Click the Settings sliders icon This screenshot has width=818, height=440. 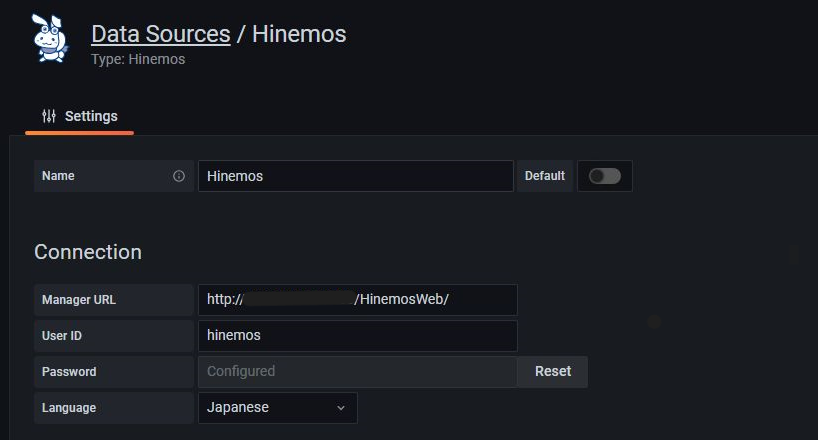pyautogui.click(x=49, y=116)
